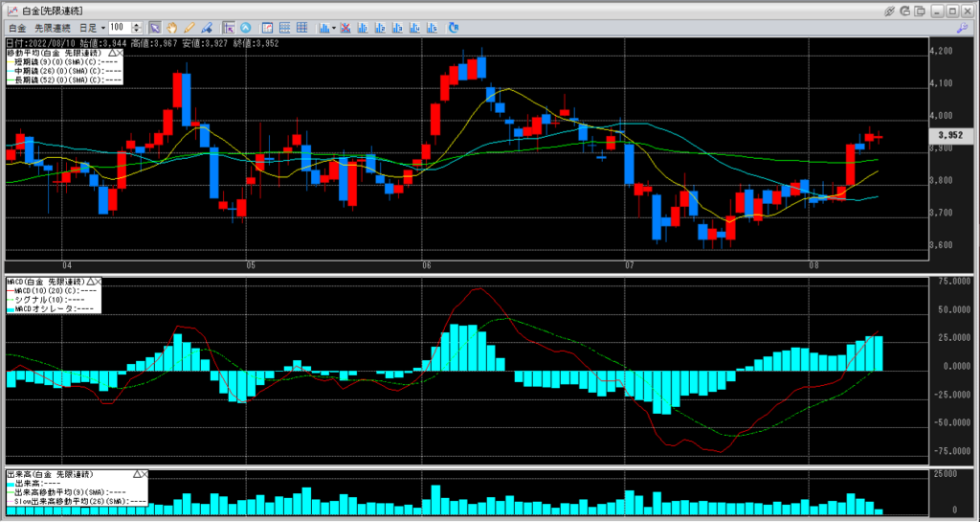Click the 中期線(26) cyan legend entry

click(64, 71)
